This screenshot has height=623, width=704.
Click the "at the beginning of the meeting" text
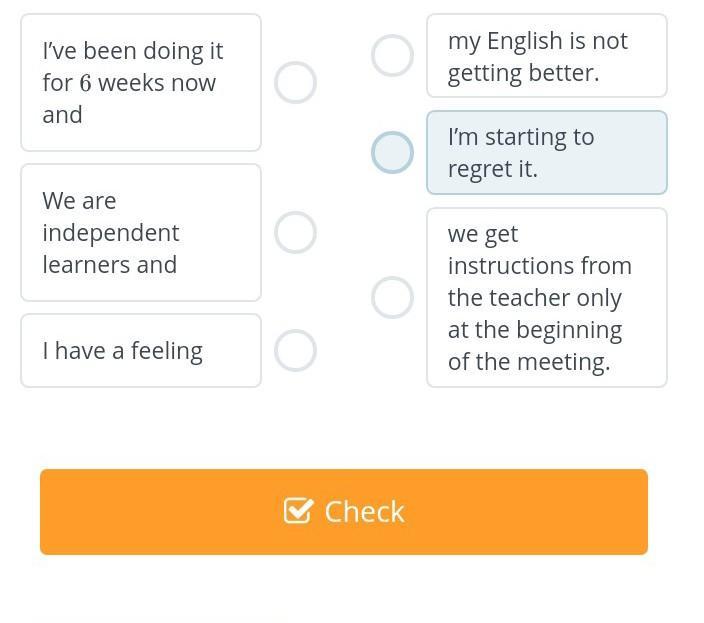tap(535, 345)
